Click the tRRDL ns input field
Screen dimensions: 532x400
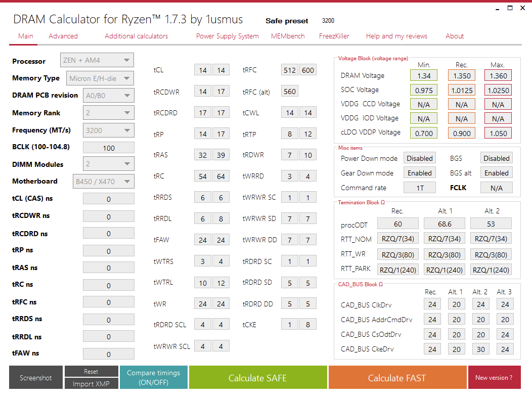tap(109, 337)
